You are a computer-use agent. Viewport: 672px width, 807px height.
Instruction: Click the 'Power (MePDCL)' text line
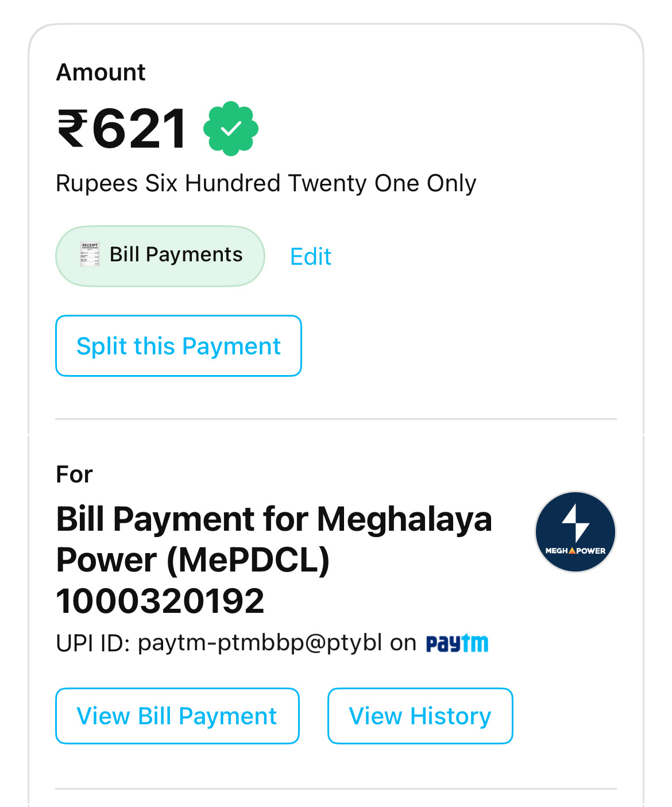(x=193, y=560)
